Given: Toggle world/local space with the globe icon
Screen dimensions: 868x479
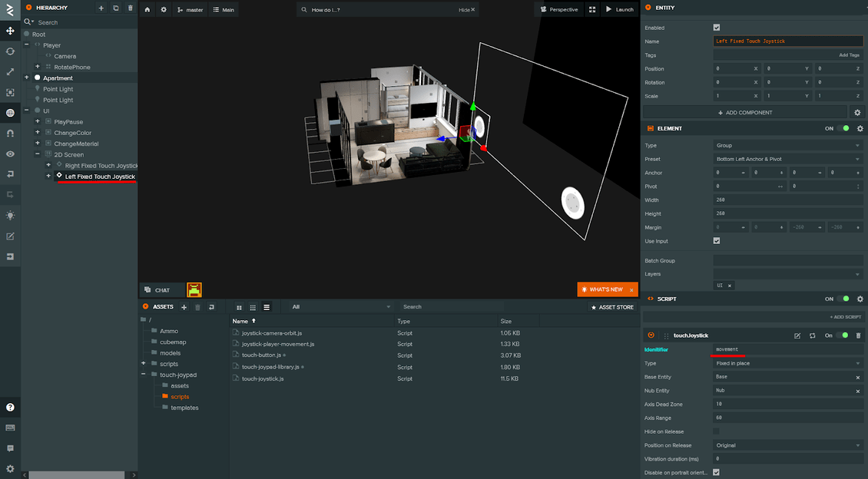Looking at the screenshot, I should click(10, 112).
